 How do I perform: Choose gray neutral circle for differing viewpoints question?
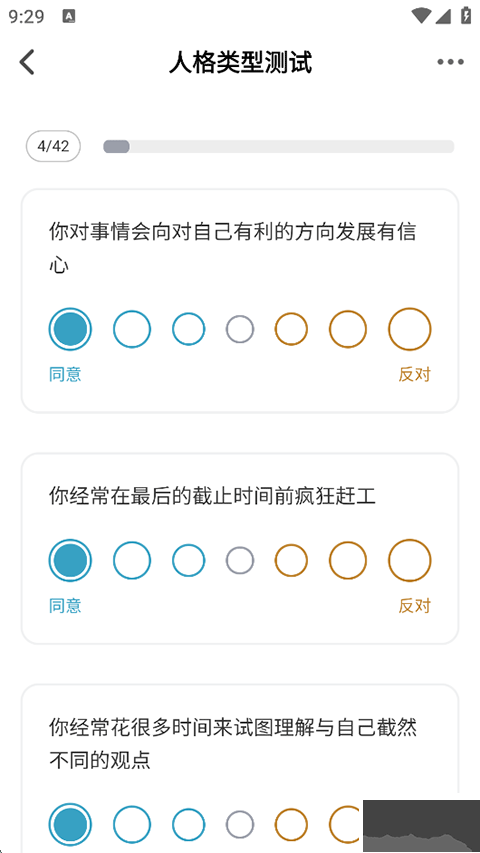pos(240,824)
